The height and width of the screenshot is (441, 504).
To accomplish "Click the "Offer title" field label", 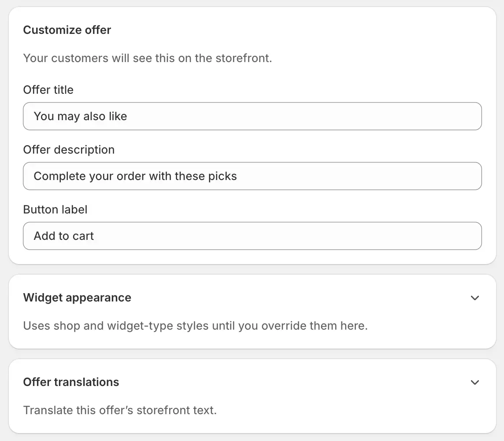I will click(48, 90).
